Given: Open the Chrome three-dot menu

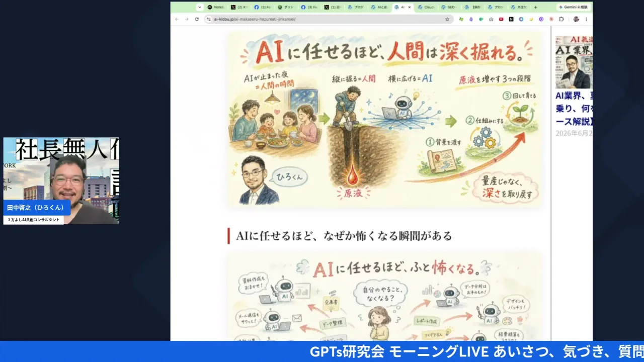Looking at the screenshot, I should click(x=587, y=19).
